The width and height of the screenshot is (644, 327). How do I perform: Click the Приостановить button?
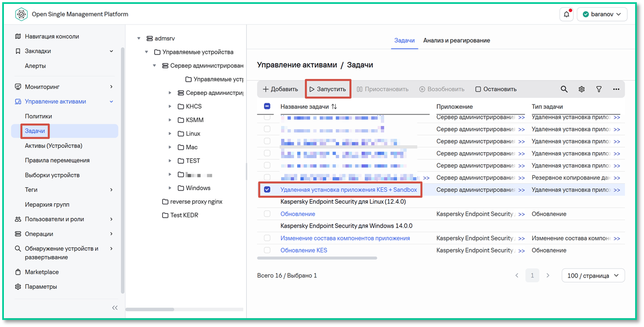click(x=382, y=89)
